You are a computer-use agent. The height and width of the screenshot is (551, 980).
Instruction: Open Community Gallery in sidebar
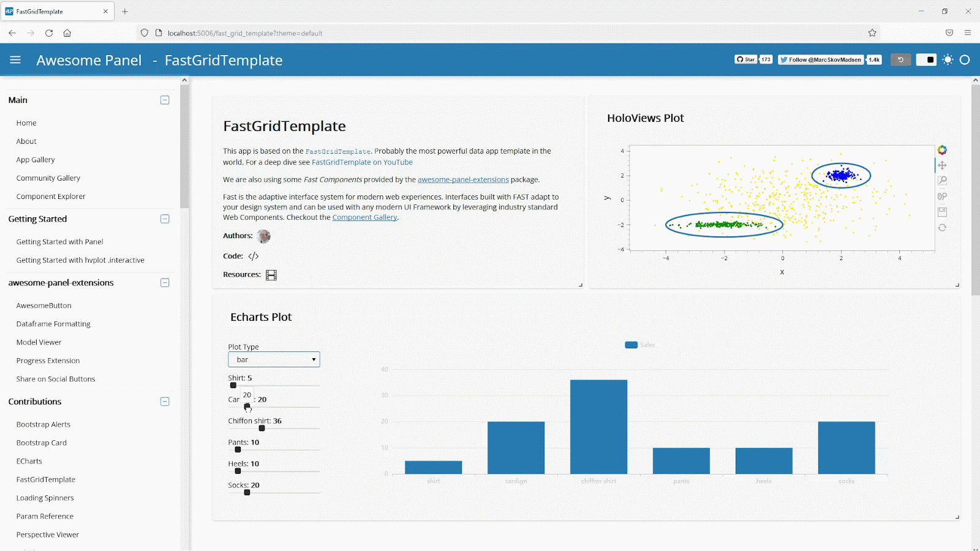coord(48,178)
